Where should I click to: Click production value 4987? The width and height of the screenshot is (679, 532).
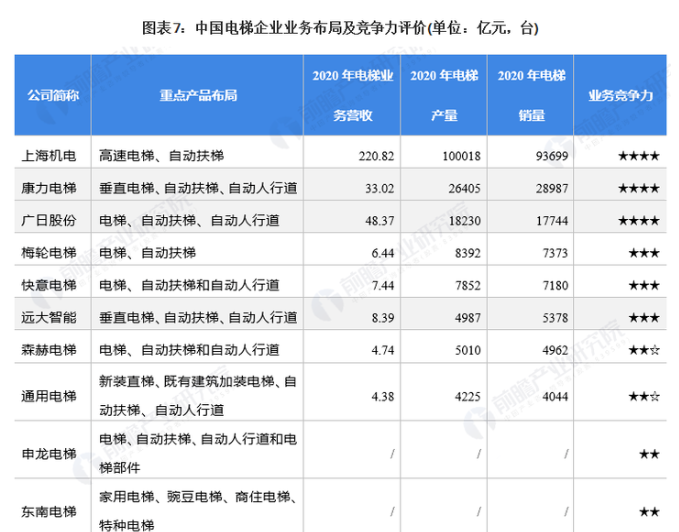468,318
